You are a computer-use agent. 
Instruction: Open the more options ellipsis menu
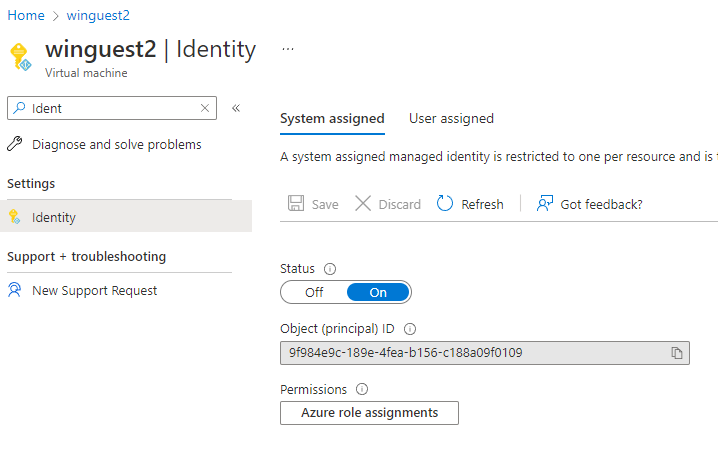pyautogui.click(x=288, y=48)
